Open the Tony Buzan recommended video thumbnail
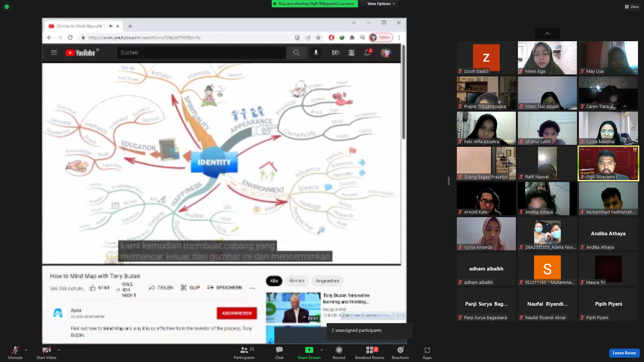Image resolution: width=644 pixels, height=362 pixels. point(293,307)
